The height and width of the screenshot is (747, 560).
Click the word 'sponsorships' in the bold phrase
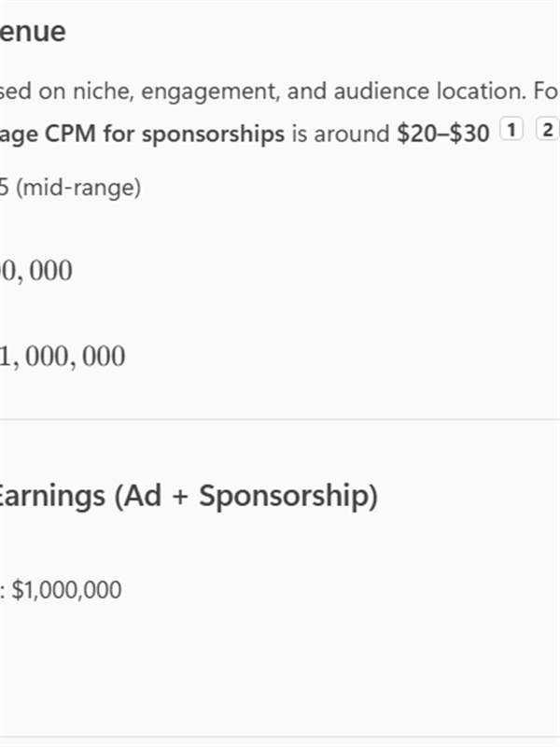(214, 134)
